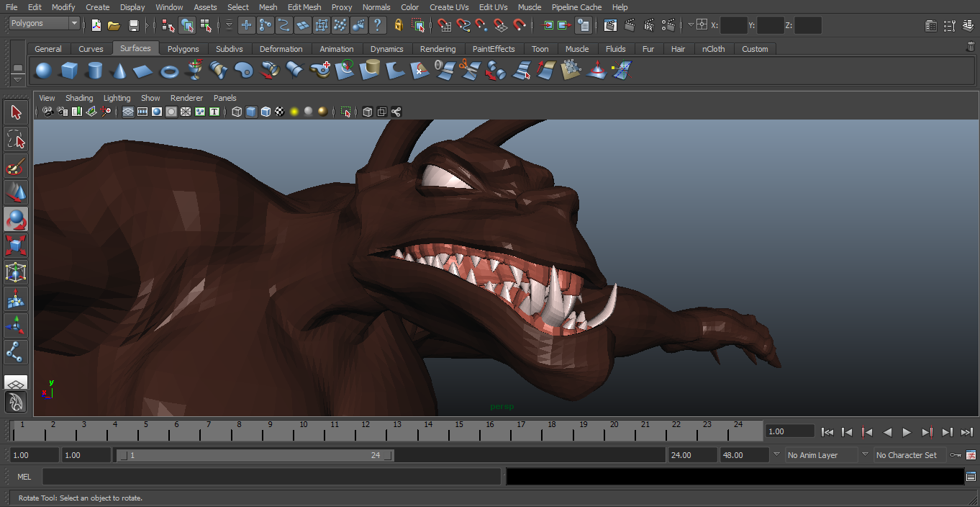Open the Edit Mesh menu

[x=304, y=7]
